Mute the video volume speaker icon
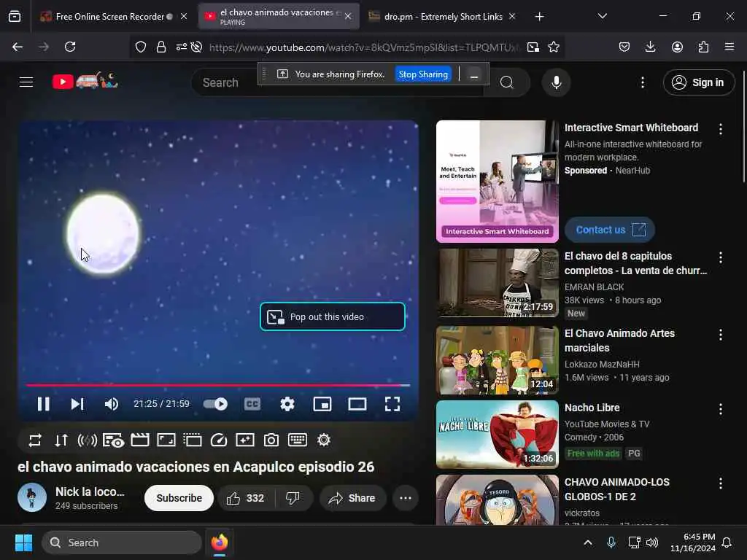The height and width of the screenshot is (560, 747). click(112, 404)
